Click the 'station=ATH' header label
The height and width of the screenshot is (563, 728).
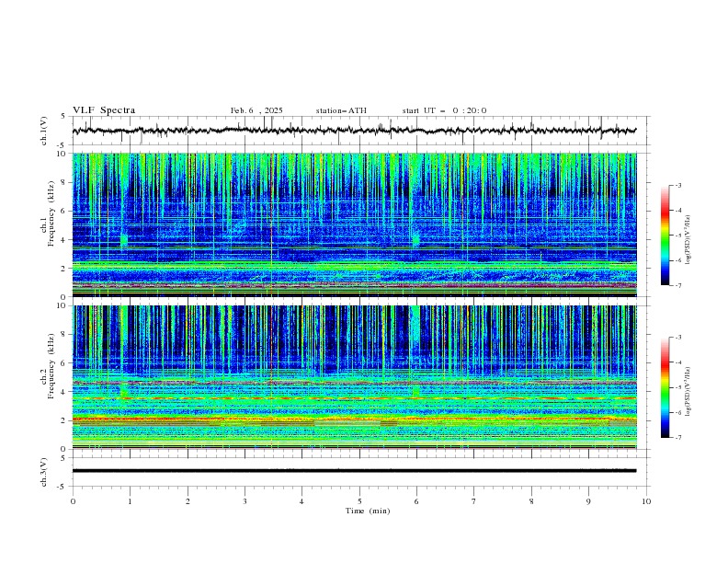(341, 110)
